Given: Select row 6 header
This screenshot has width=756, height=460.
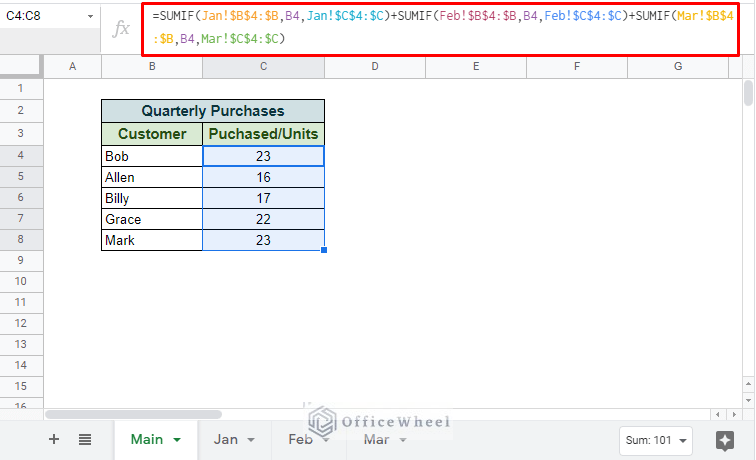Looking at the screenshot, I should [21, 197].
